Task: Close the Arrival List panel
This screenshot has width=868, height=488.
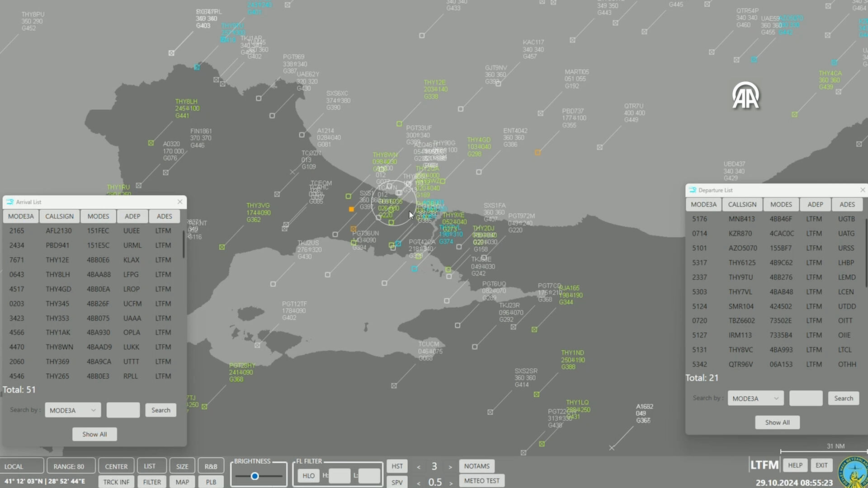Action: 180,202
